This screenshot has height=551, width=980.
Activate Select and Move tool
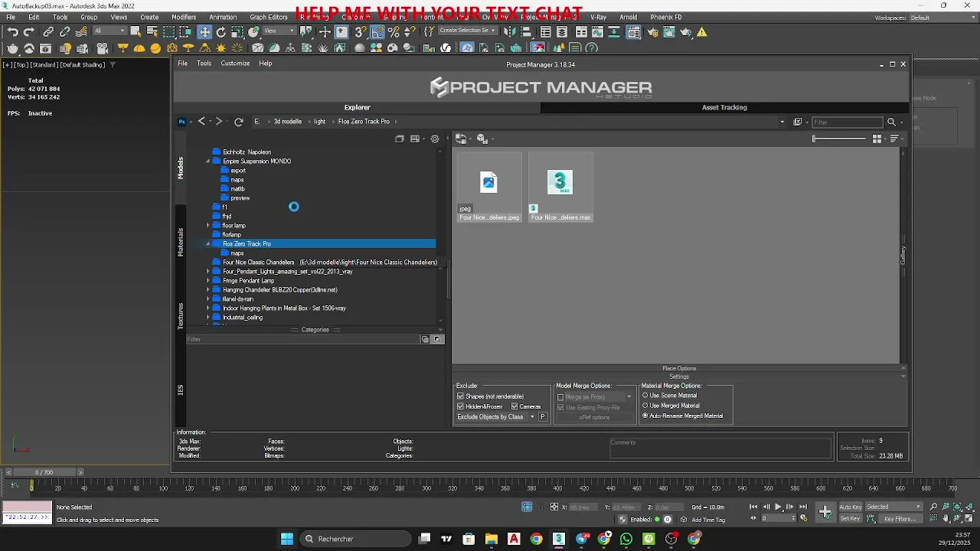[204, 31]
